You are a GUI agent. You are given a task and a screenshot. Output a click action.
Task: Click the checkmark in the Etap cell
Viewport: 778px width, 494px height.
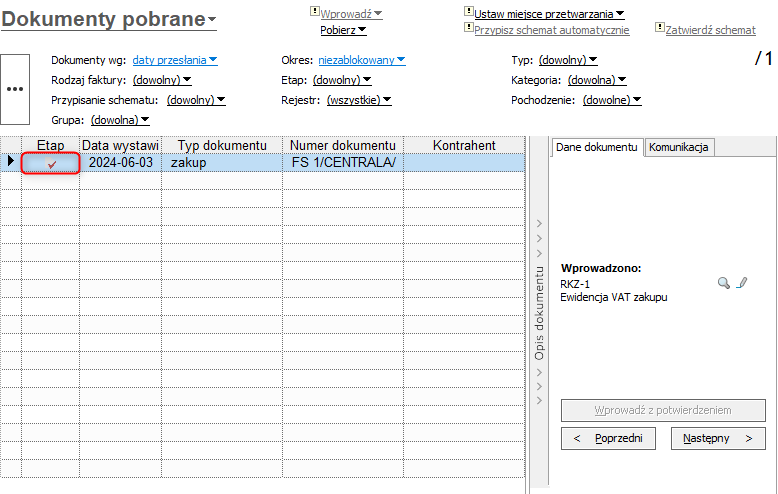click(x=51, y=164)
